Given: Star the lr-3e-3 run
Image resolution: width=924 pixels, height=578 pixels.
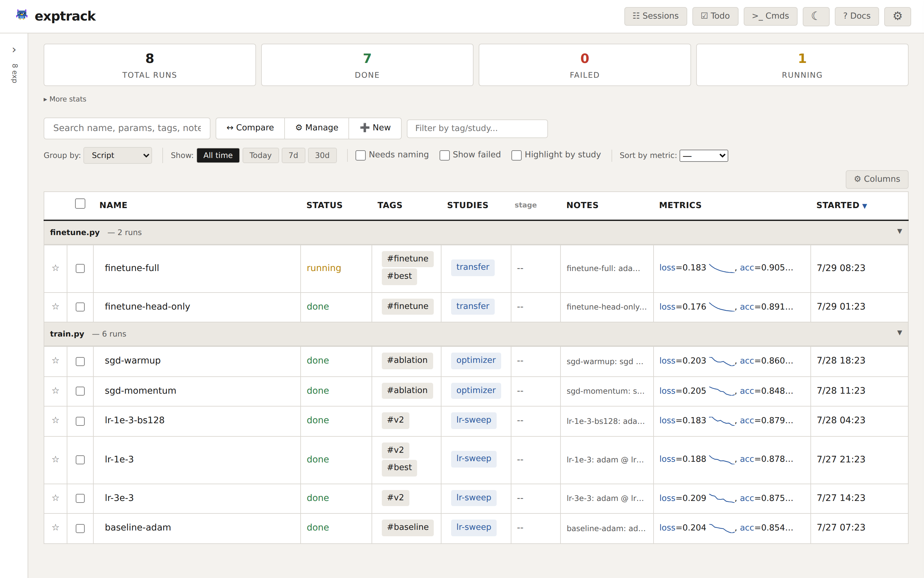Looking at the screenshot, I should point(56,498).
